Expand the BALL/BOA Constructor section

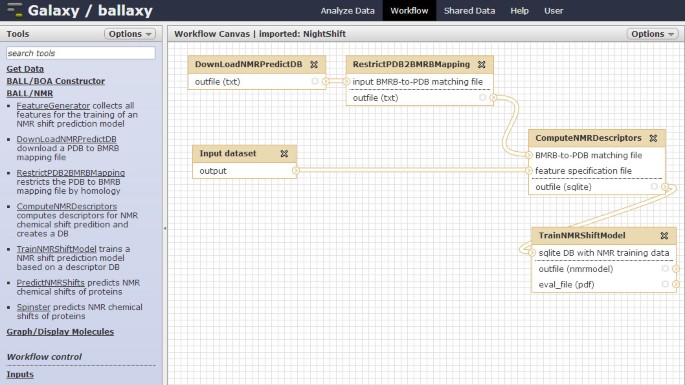tap(55, 81)
